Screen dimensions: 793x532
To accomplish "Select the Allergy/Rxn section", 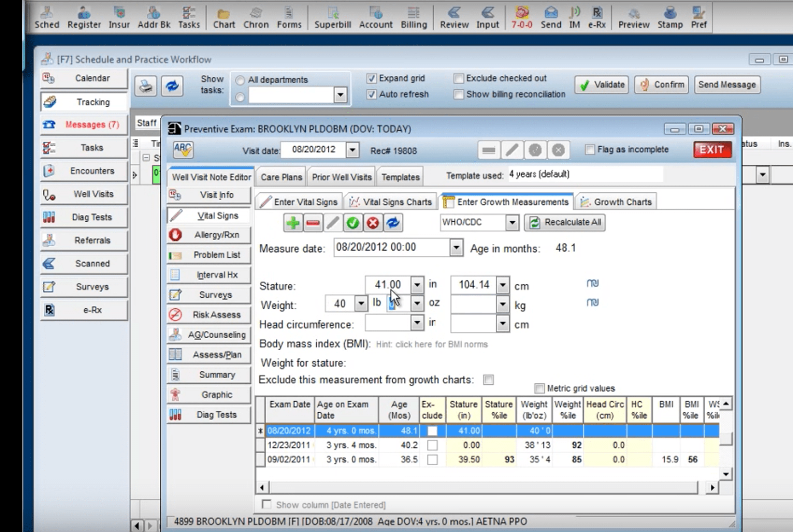I will coord(208,235).
